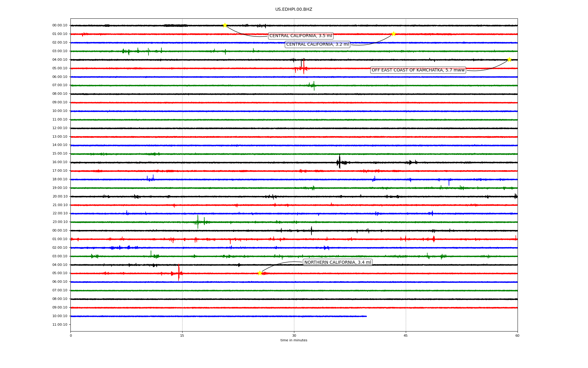Click the NORTHERN CALIFORNIA, 3.4 ml annotation
This screenshot has width=588, height=368.
coord(337,262)
